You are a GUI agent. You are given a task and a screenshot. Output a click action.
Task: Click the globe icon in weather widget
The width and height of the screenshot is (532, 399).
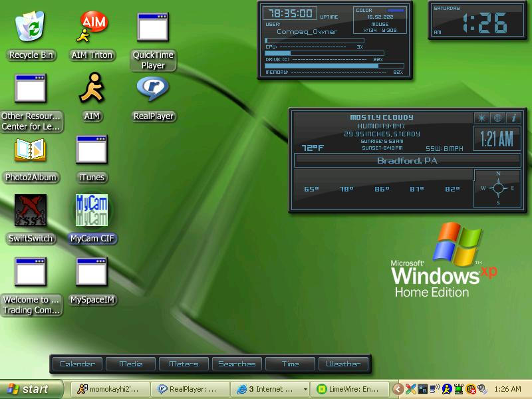(x=497, y=118)
